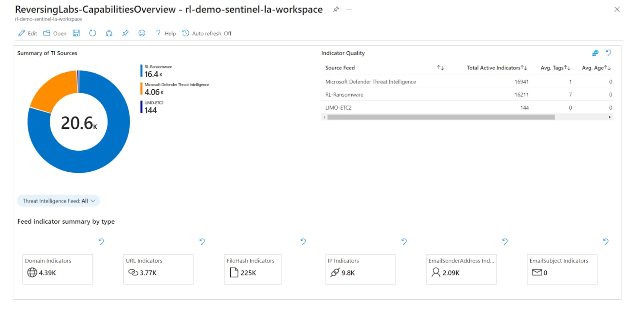Click the reset icon beside Indicator Quality
The height and width of the screenshot is (310, 644).
608,53
